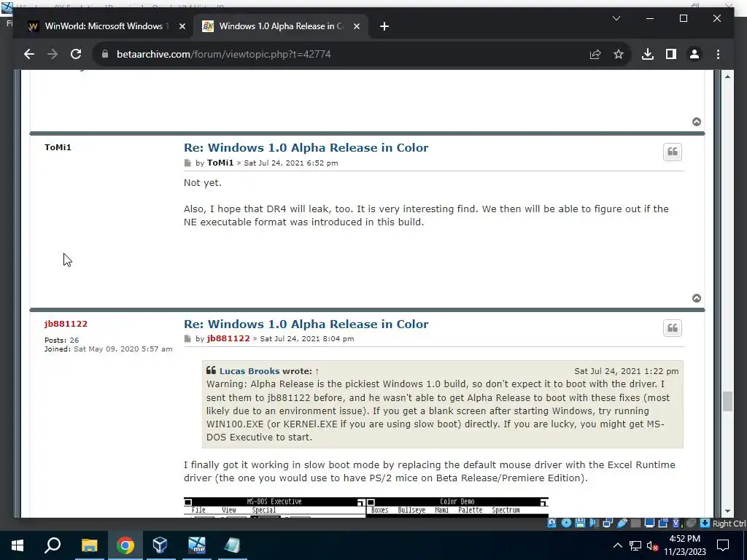747x560 pixels.
Task: Show hidden system tray icons
Action: tap(617, 545)
